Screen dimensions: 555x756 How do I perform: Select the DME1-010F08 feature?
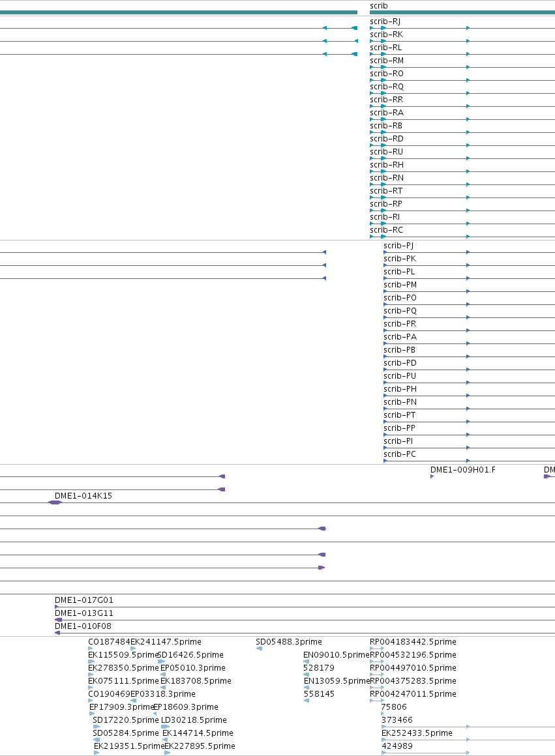(x=83, y=626)
